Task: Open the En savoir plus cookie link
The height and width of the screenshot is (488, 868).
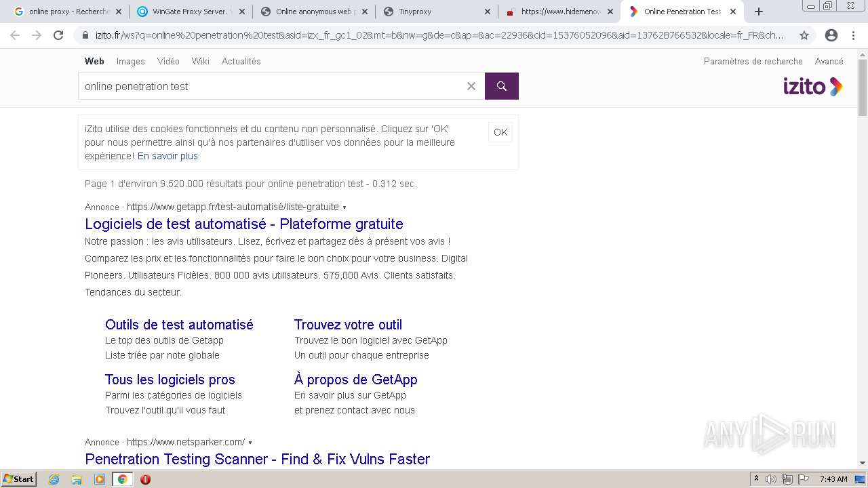Action: 167,156
